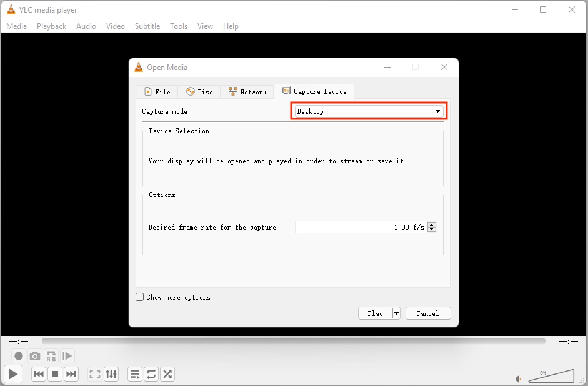
Task: Increase frame rate with up arrow
Action: pyautogui.click(x=432, y=225)
